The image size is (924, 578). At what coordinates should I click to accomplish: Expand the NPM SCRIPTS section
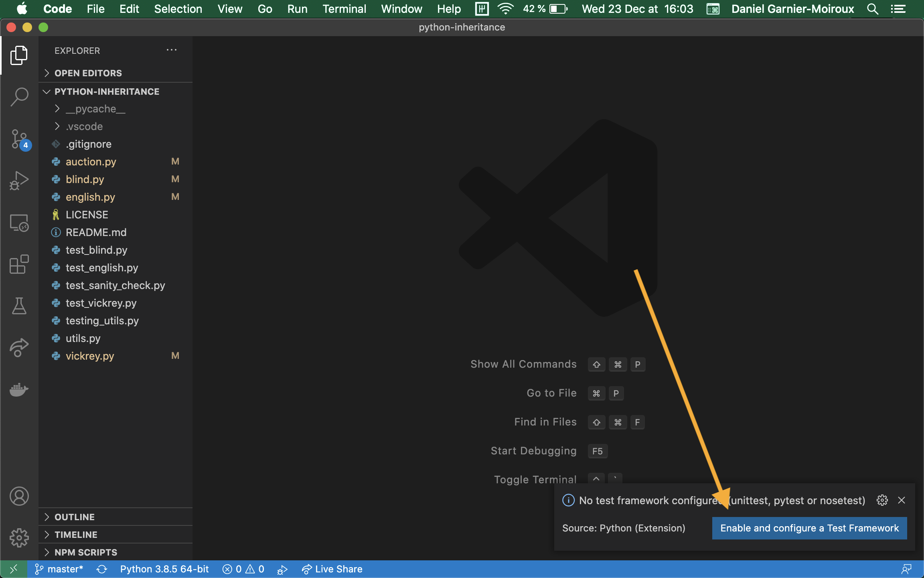click(86, 552)
